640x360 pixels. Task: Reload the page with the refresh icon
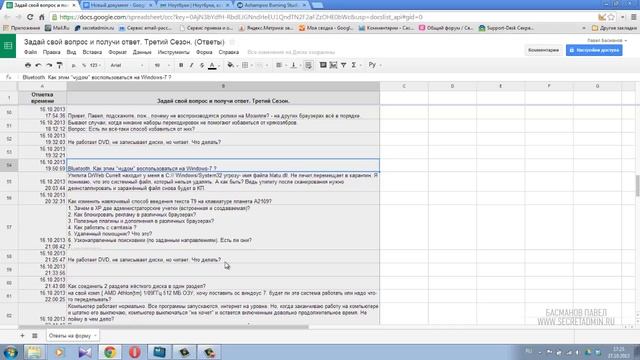pos(30,17)
